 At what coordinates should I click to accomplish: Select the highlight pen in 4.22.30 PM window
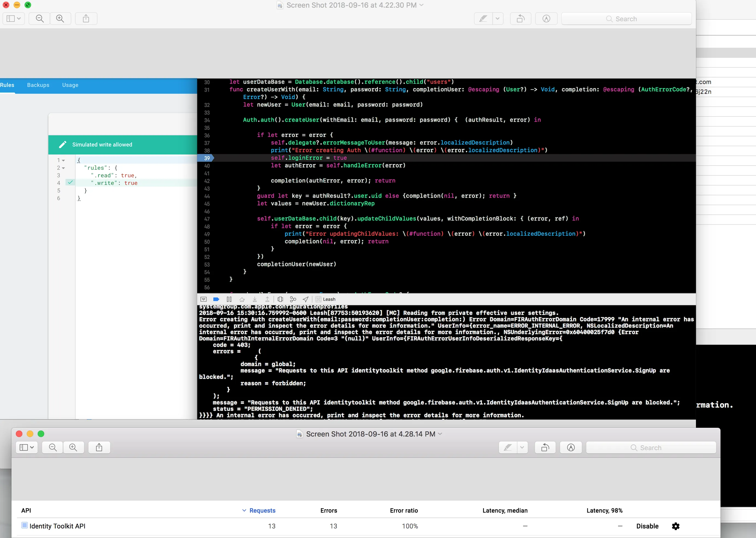pyautogui.click(x=483, y=19)
